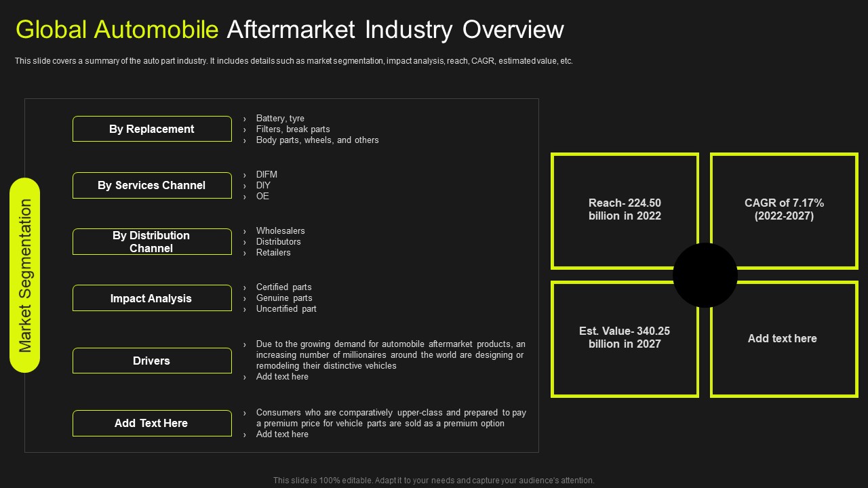Viewport: 868px width, 488px height.
Task: Select the Add Text Here box
Action: 152,423
